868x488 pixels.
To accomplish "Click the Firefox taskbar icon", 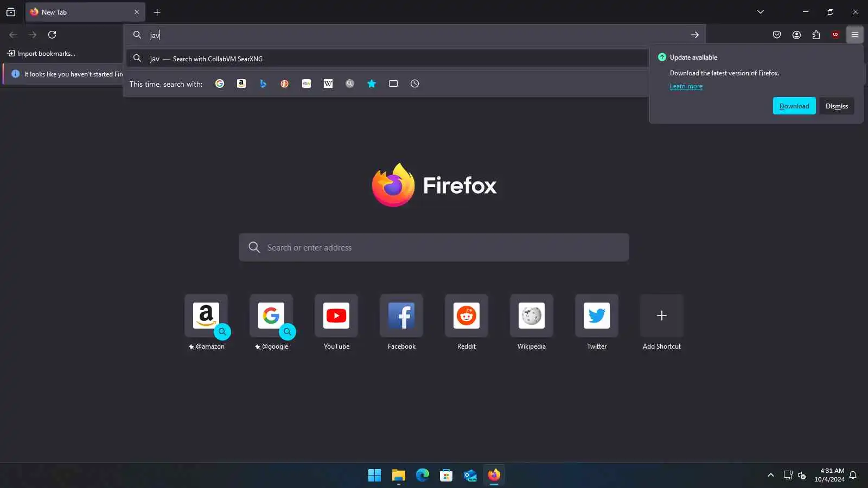I will (494, 475).
